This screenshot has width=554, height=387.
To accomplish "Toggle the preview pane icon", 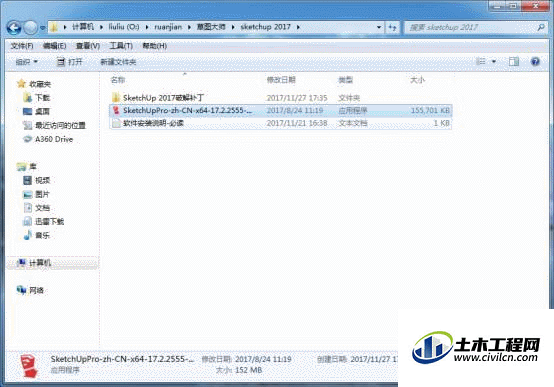I will point(514,62).
